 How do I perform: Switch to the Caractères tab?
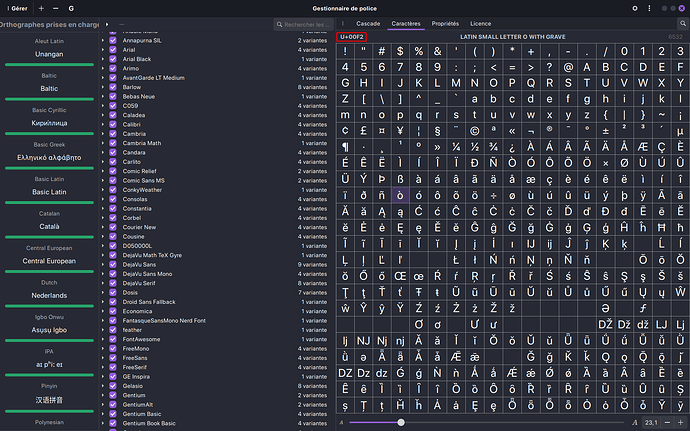coord(406,24)
